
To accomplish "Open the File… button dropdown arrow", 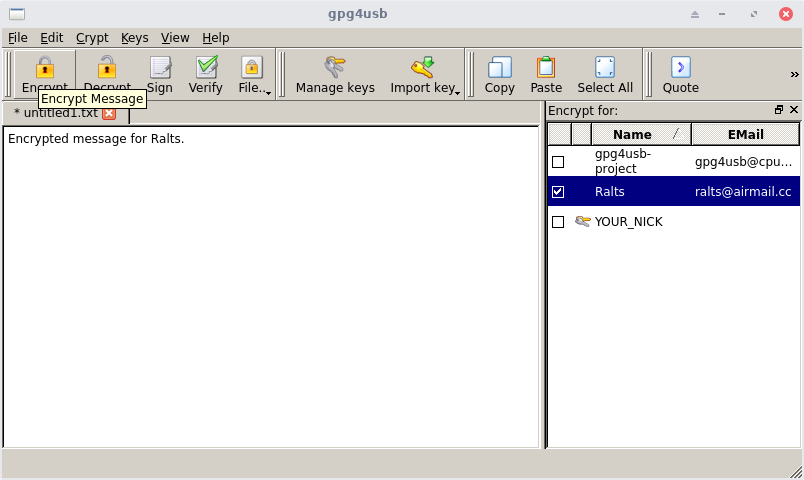I will [x=268, y=93].
